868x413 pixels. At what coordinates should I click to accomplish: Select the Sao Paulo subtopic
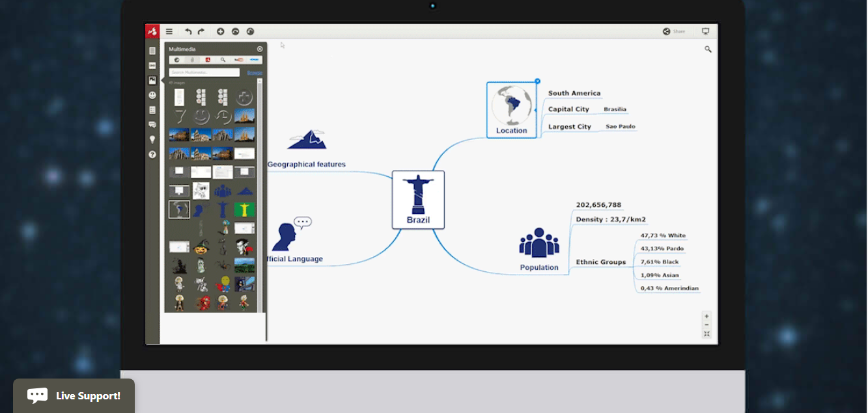621,127
